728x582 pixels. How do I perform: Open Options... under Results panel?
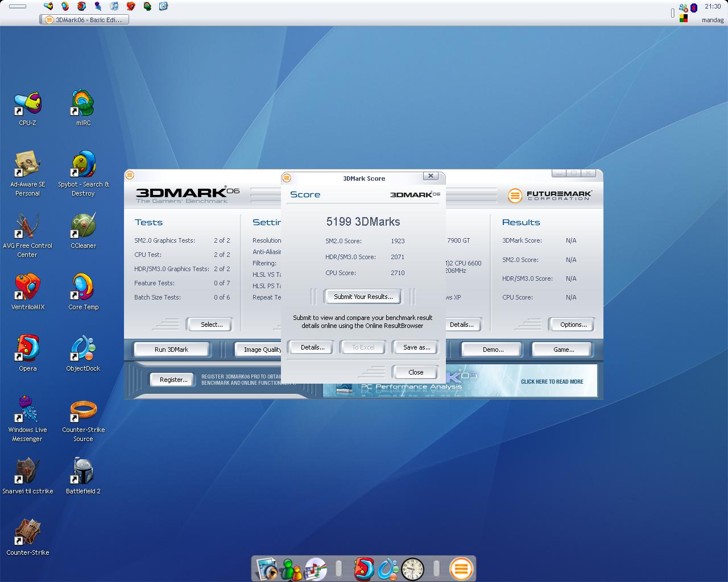point(573,325)
